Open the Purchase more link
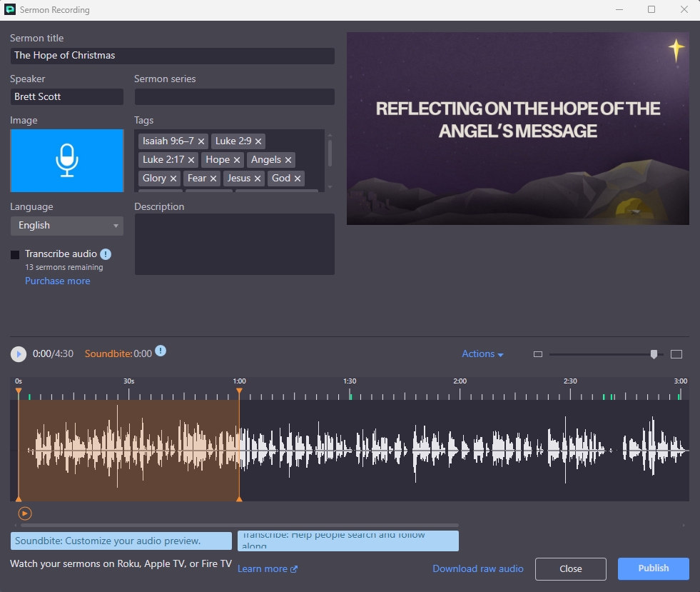 click(58, 281)
